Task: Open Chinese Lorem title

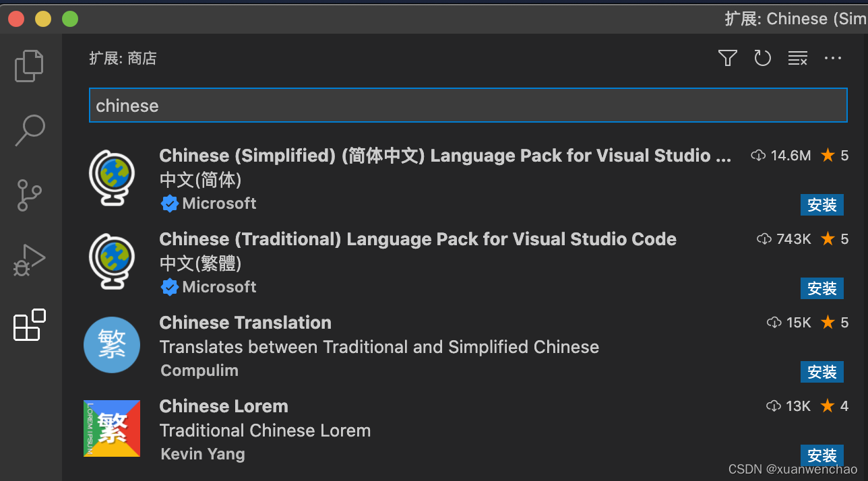Action: click(x=224, y=406)
